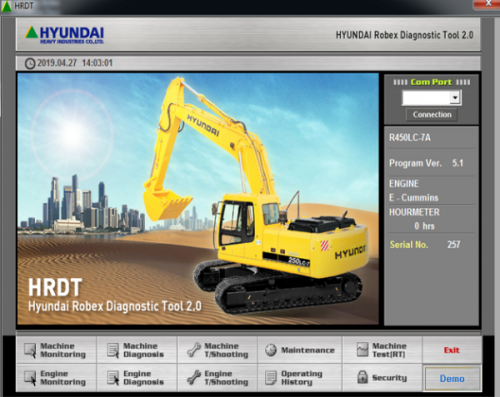The height and width of the screenshot is (397, 500).
Task: Click the clock icon beside the date
Action: click(30, 63)
